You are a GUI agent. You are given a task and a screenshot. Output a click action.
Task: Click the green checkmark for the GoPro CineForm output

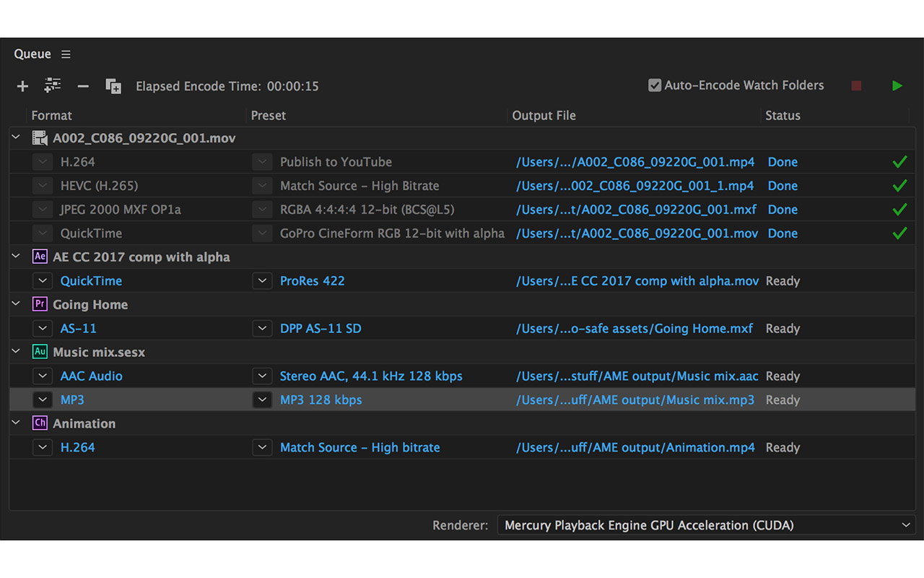pos(899,233)
